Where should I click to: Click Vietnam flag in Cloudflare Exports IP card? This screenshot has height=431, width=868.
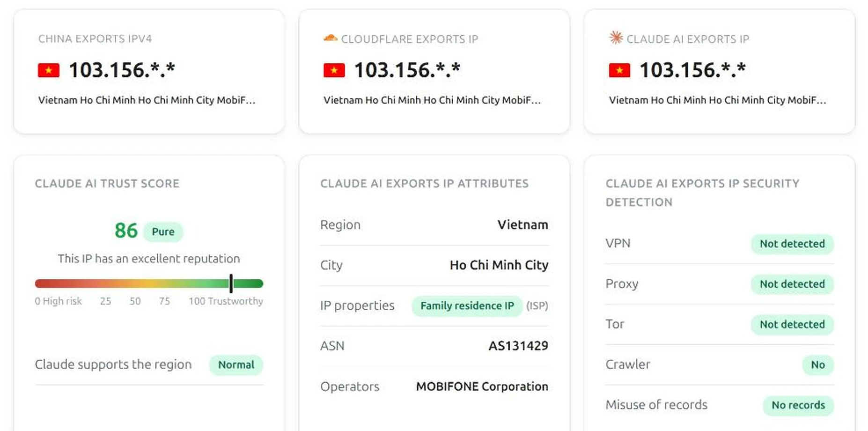pyautogui.click(x=334, y=70)
